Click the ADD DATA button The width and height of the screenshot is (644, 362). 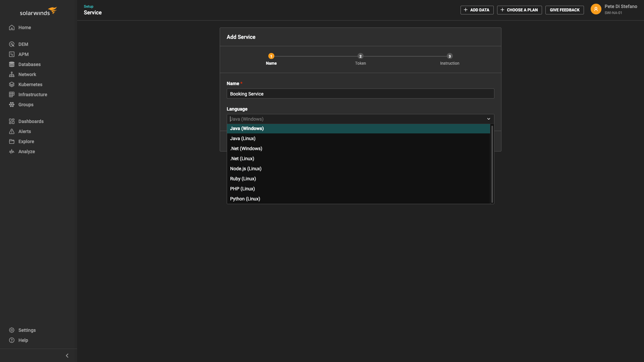477,10
